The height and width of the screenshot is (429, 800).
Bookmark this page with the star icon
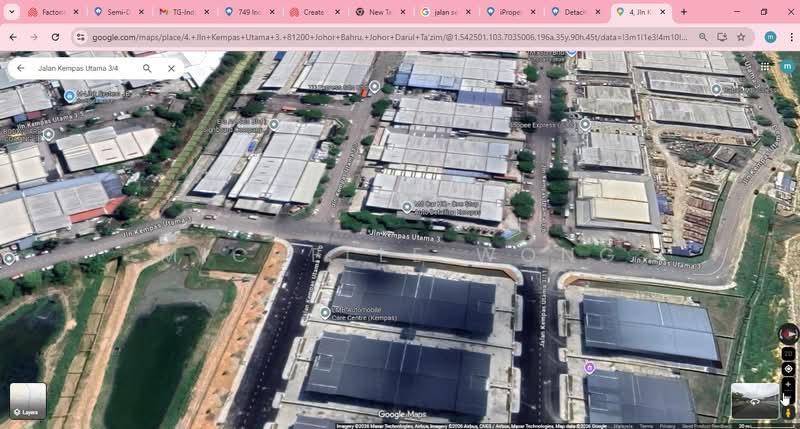[741, 37]
